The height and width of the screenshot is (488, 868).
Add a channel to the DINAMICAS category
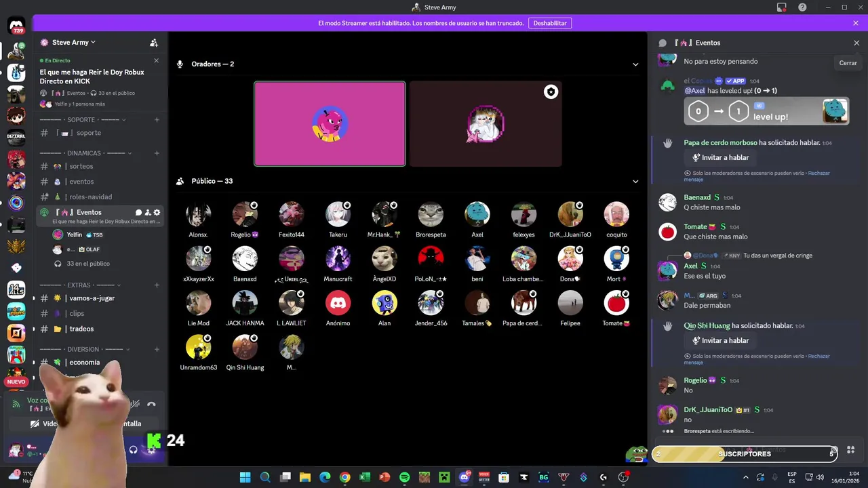tap(157, 153)
